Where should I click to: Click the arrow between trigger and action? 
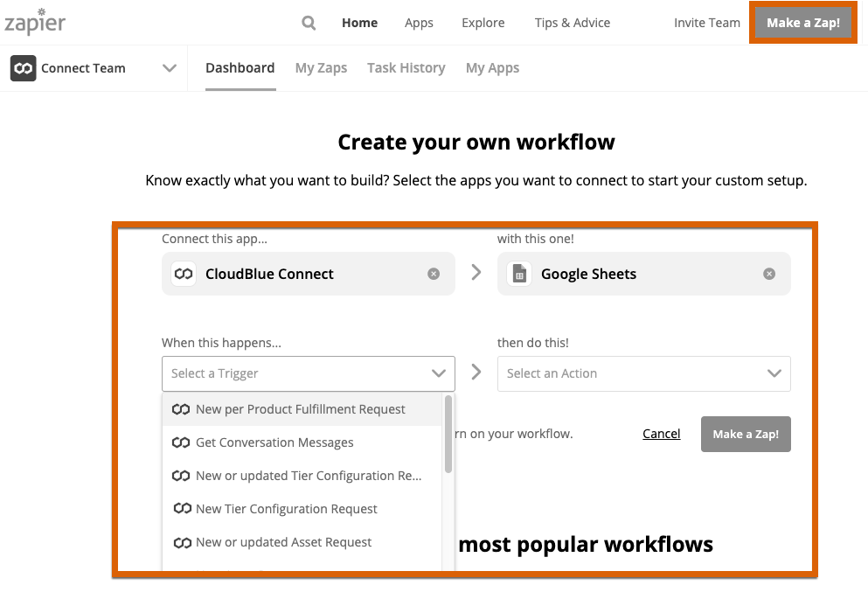[476, 372]
